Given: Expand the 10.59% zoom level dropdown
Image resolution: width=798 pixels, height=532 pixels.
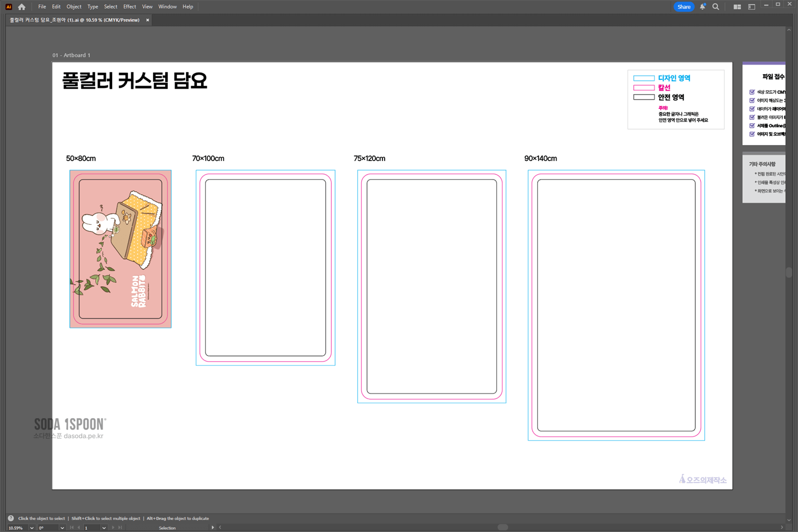Looking at the screenshot, I should point(32,528).
